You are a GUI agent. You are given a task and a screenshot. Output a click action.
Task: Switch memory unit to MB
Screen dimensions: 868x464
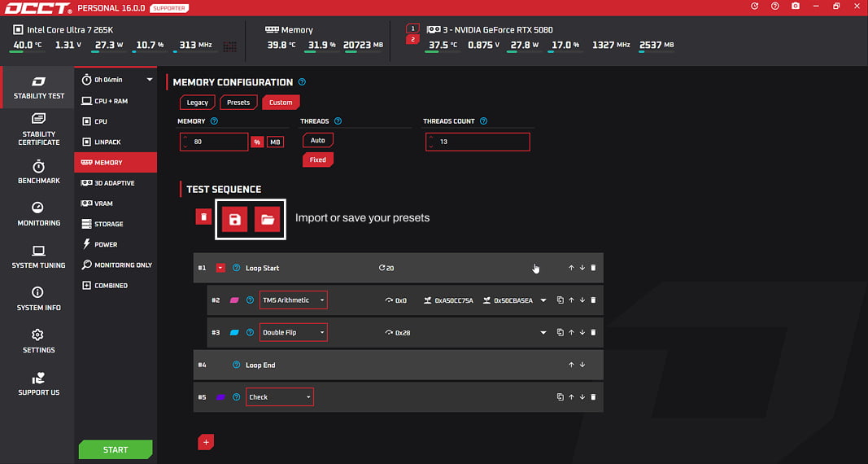276,142
